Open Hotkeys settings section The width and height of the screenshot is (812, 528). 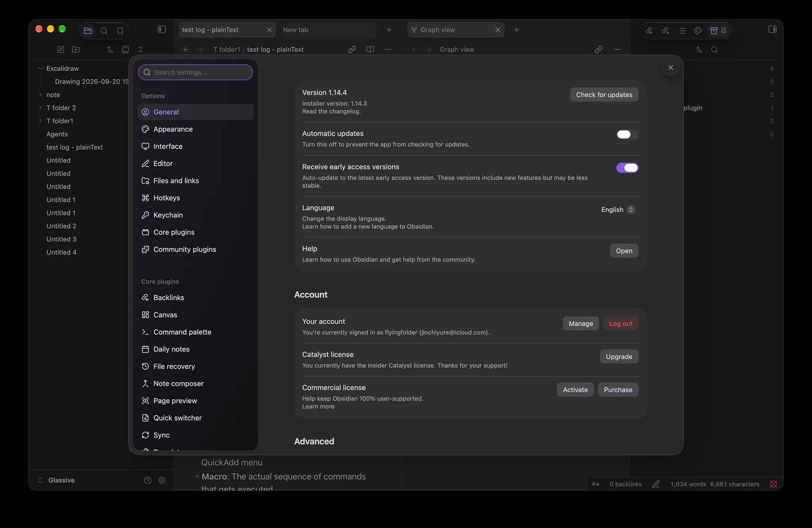(195, 198)
